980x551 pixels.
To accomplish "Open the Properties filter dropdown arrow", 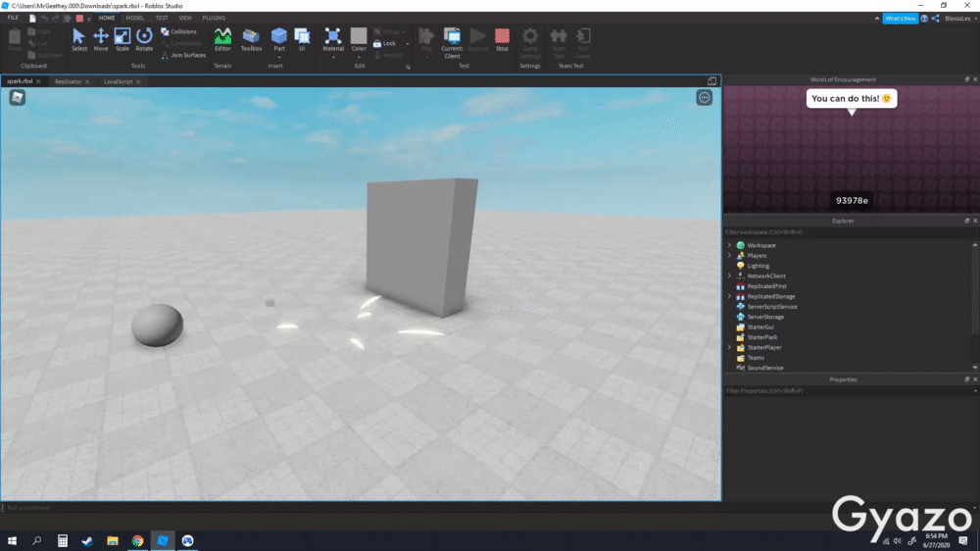I will coord(975,391).
